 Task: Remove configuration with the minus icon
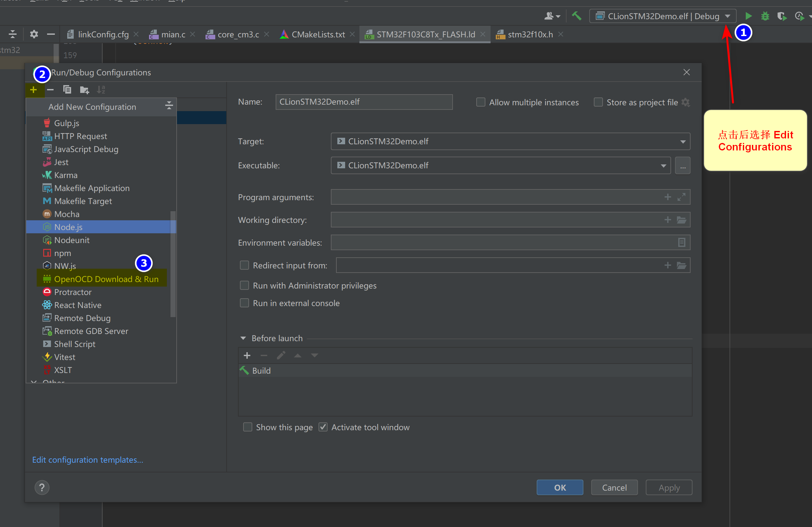point(50,89)
